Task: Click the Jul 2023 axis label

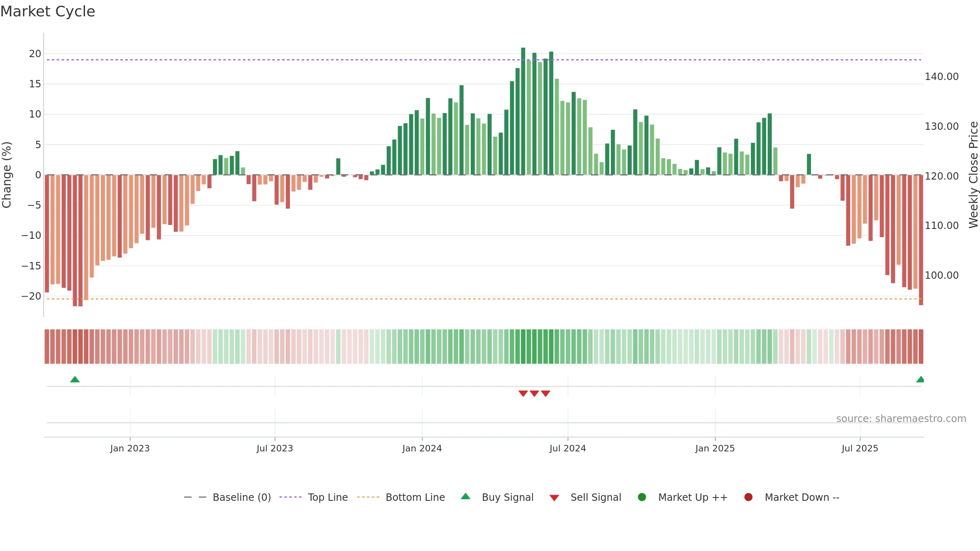Action: [x=275, y=449]
